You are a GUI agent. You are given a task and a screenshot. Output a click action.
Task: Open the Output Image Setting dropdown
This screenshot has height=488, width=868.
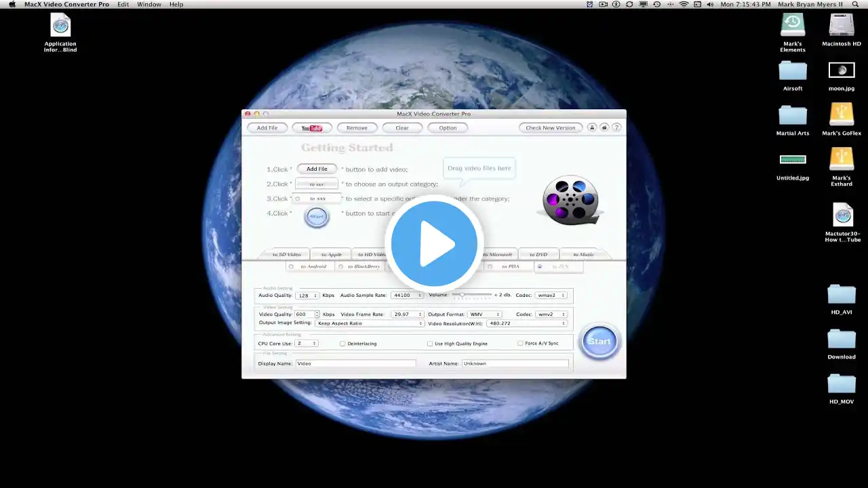[370, 323]
